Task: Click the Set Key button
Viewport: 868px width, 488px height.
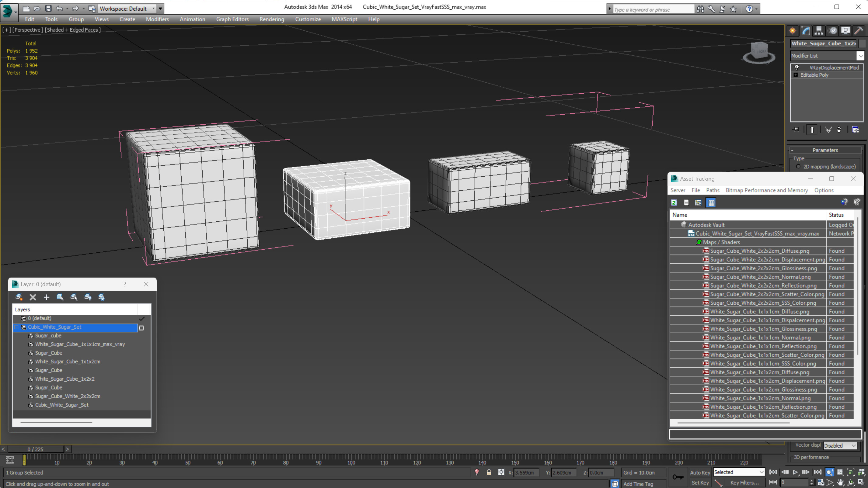Action: [x=700, y=483]
